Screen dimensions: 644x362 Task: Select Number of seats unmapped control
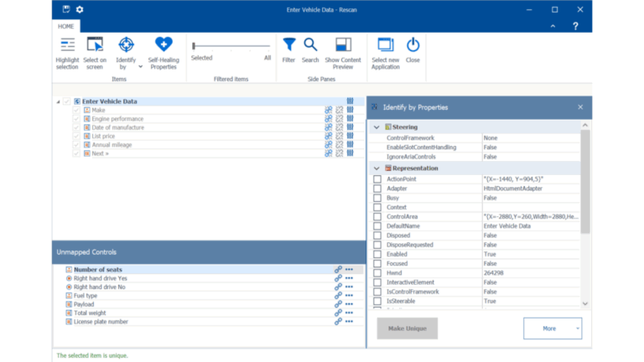(98, 270)
